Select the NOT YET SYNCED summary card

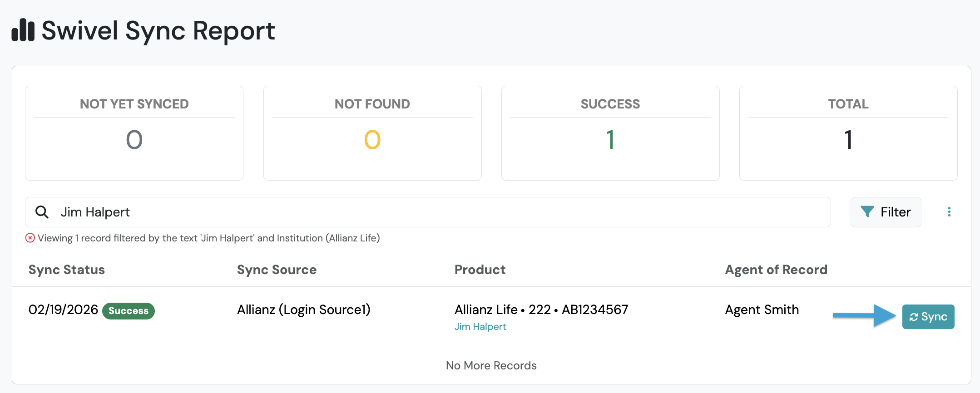134,133
